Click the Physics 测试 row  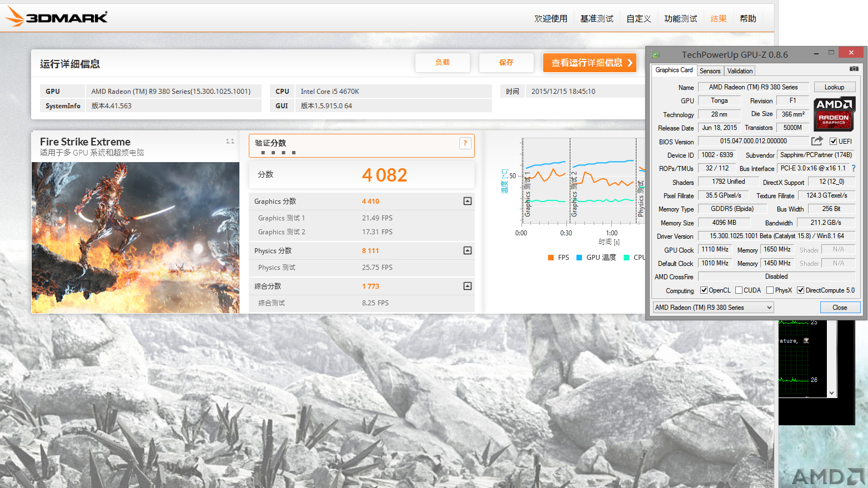(362, 268)
